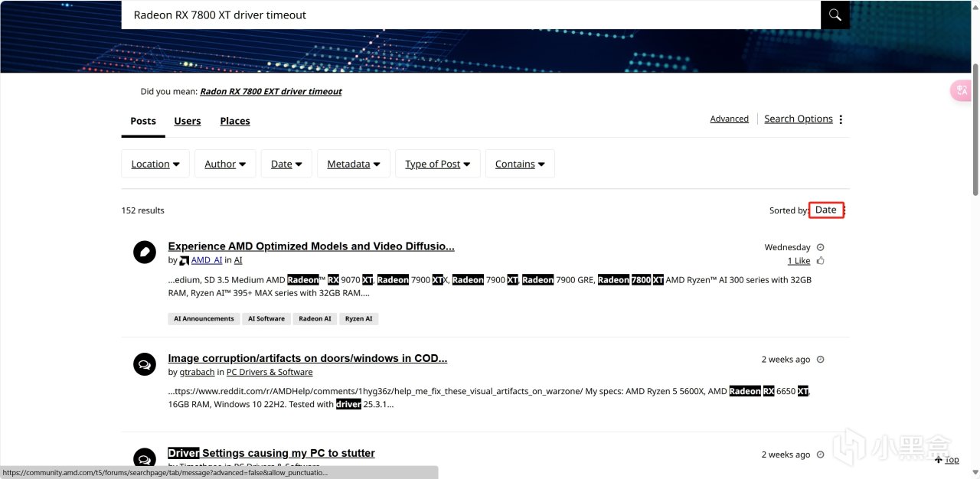Expand the Type of Post dropdown

click(x=438, y=164)
